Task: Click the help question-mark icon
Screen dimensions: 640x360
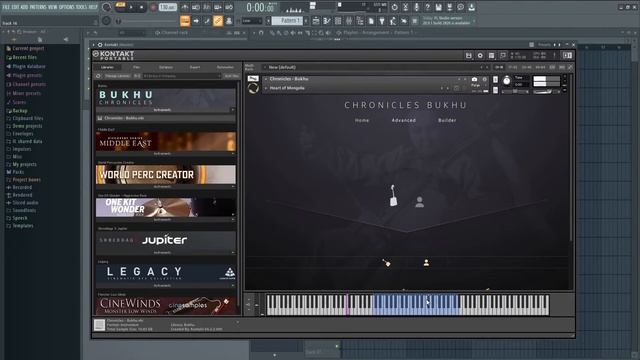Action: click(x=427, y=7)
